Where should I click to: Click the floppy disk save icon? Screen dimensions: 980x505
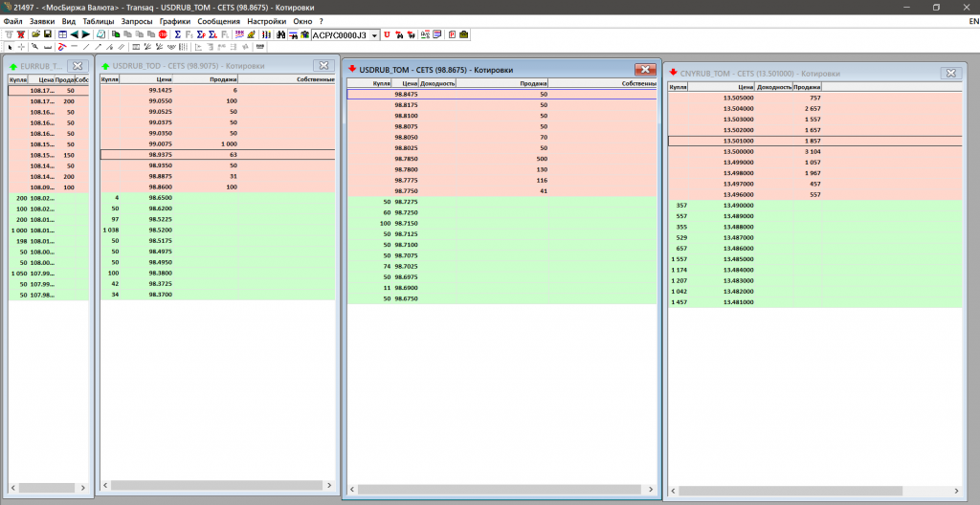48,34
